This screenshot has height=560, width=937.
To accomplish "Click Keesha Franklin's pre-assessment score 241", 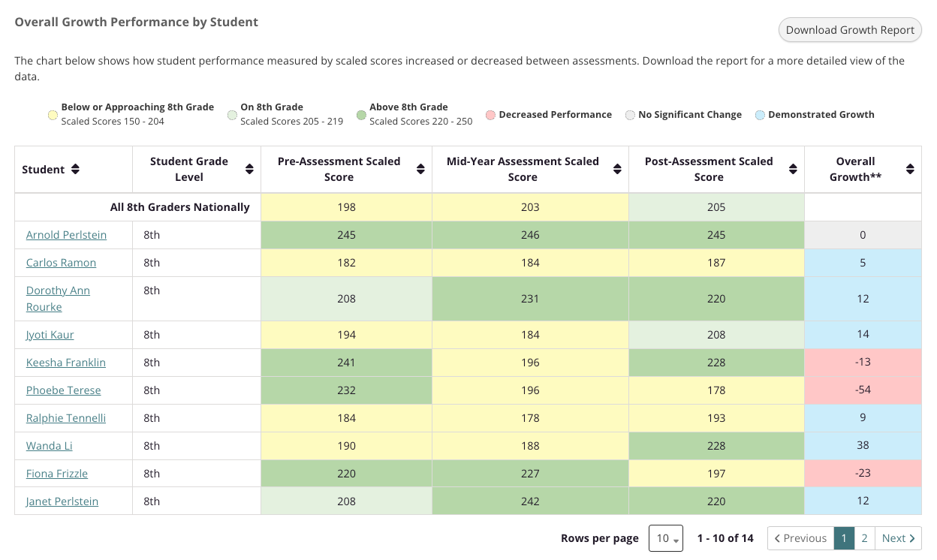I will [346, 363].
